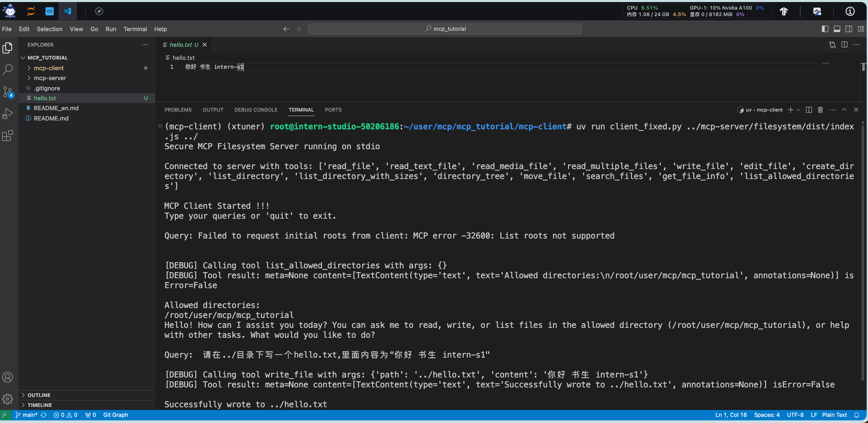Image resolution: width=868 pixels, height=423 pixels.
Task: Toggle secondary side bar visibility
Action: coord(849,29)
